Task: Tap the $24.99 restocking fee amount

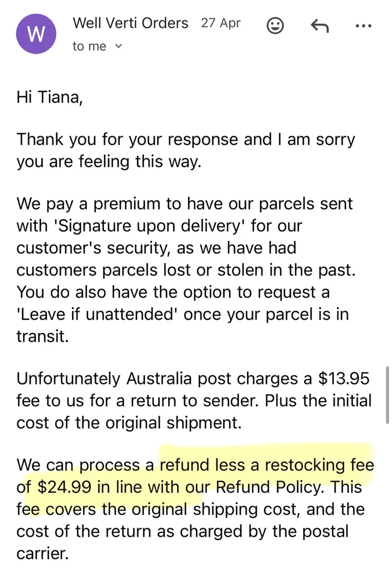Action: pyautogui.click(x=65, y=487)
